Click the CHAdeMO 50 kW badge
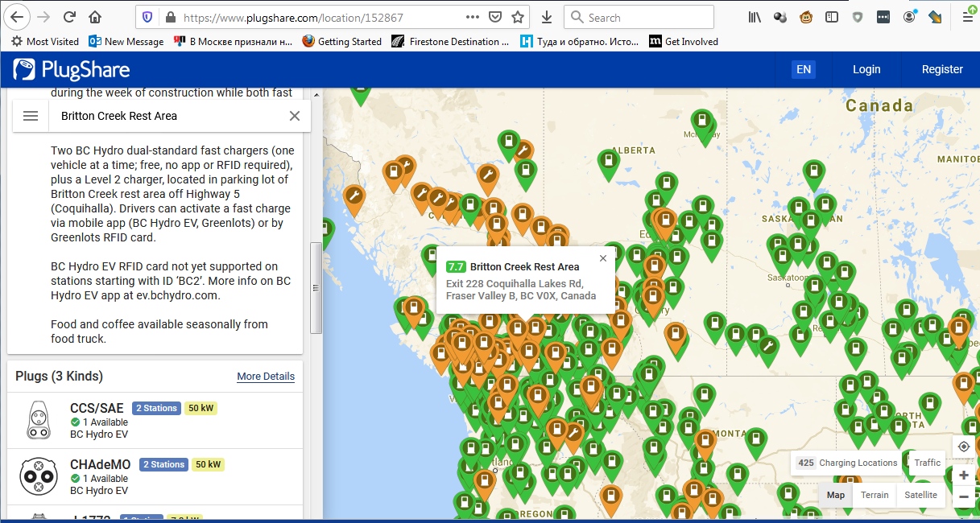Viewport: 980px width, 523px height. tap(209, 464)
